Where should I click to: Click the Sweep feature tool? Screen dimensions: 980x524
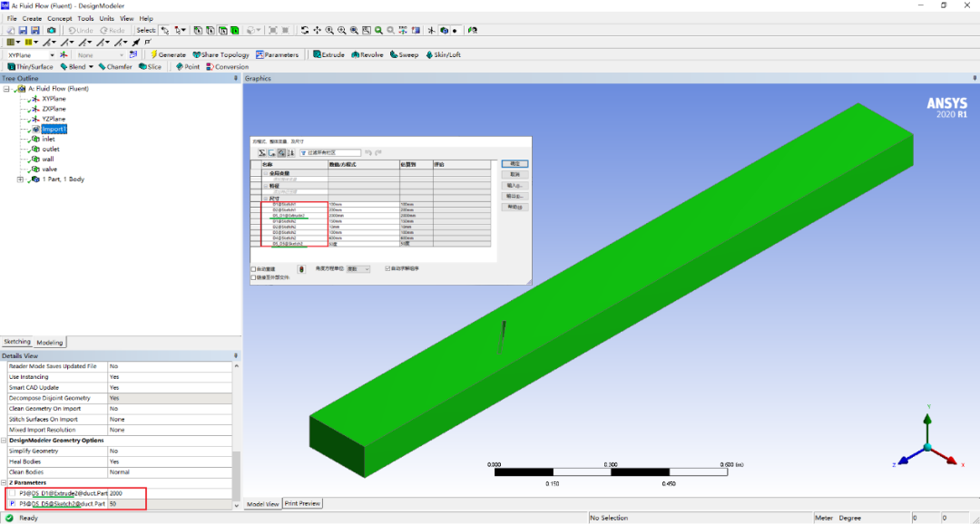(404, 55)
